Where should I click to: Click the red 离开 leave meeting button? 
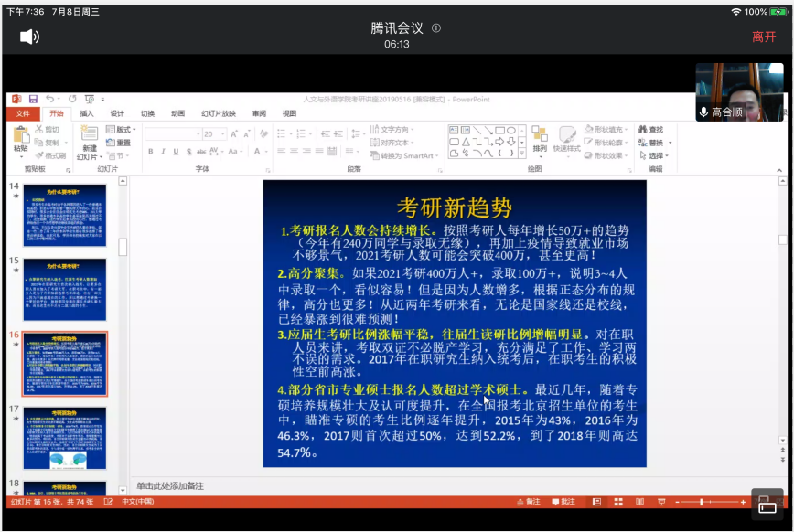764,37
